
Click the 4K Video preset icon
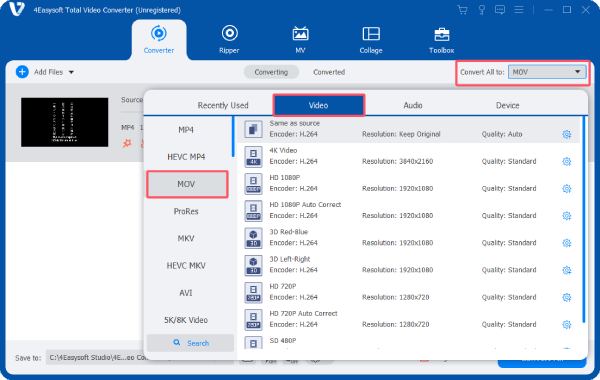253,157
